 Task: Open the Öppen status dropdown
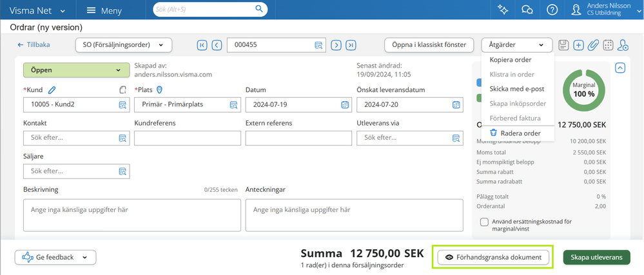coord(77,70)
